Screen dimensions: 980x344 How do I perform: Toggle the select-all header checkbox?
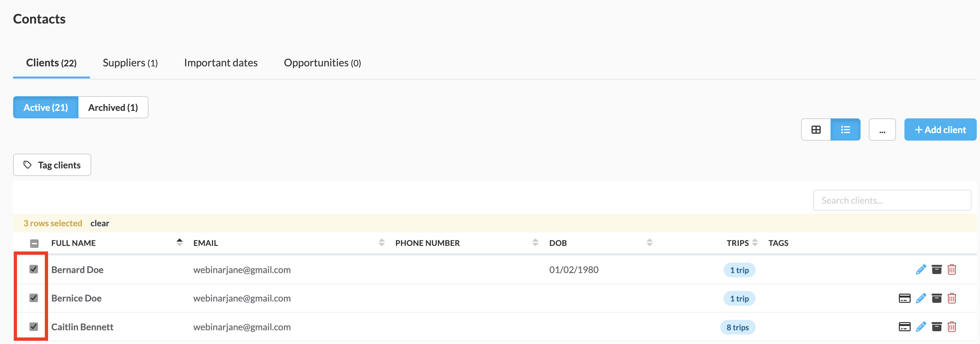[34, 243]
